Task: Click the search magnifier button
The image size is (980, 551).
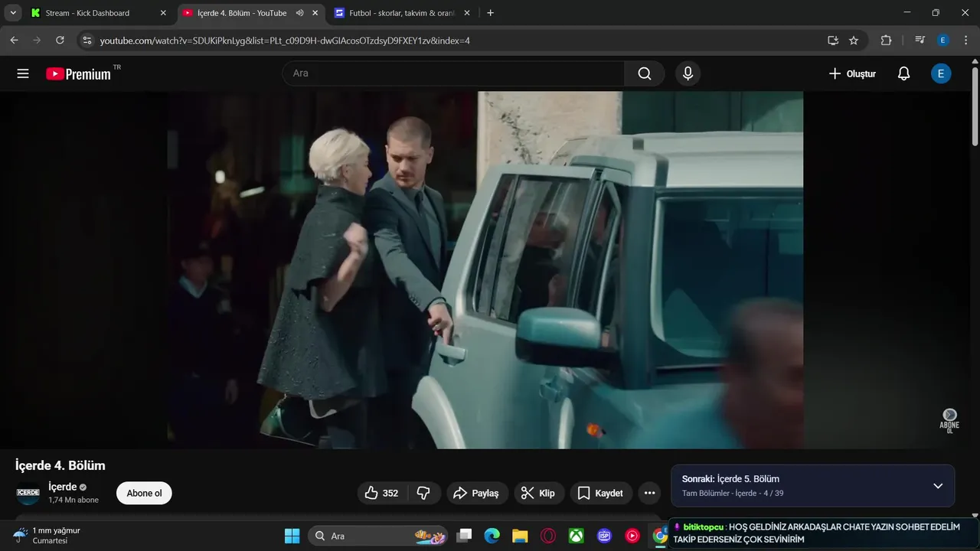Action: click(x=645, y=73)
